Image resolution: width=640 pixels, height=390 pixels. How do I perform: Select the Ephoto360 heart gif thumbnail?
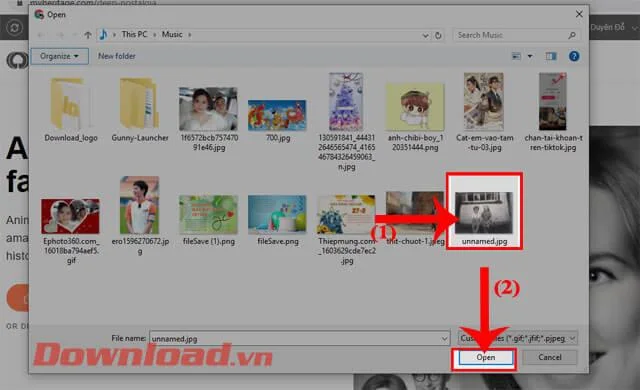[70, 216]
